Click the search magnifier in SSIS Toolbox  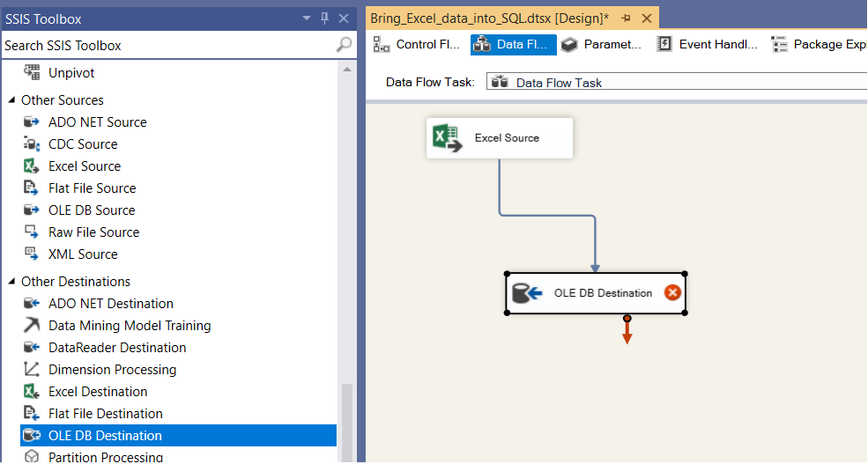[x=344, y=45]
